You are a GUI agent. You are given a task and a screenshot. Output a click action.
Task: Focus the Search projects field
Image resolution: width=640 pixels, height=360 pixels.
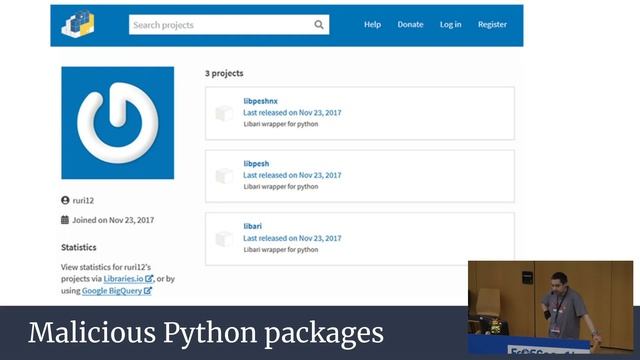coord(229,25)
